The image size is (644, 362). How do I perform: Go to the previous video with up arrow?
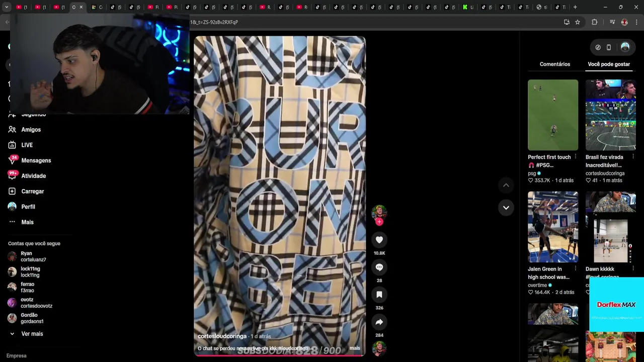506,185
